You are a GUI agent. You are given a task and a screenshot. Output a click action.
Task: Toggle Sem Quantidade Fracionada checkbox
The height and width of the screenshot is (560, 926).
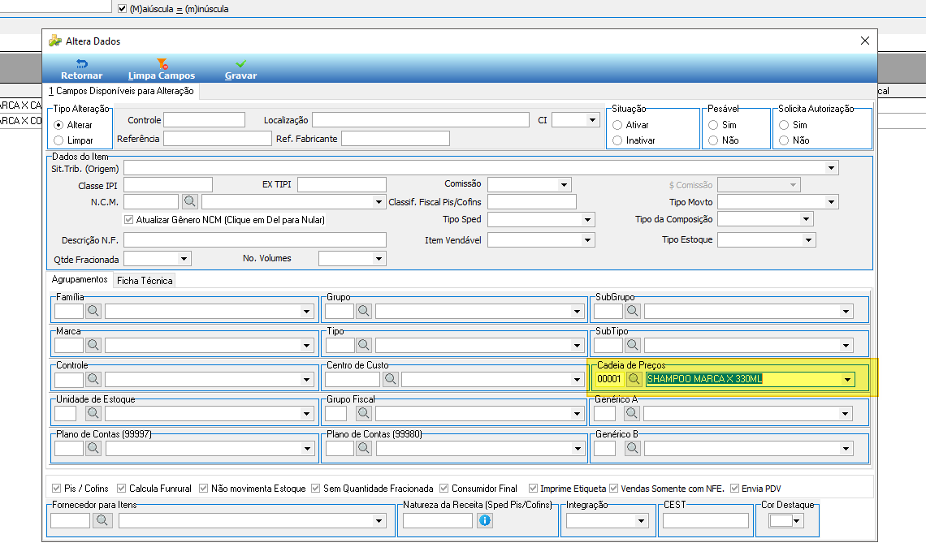pos(316,489)
